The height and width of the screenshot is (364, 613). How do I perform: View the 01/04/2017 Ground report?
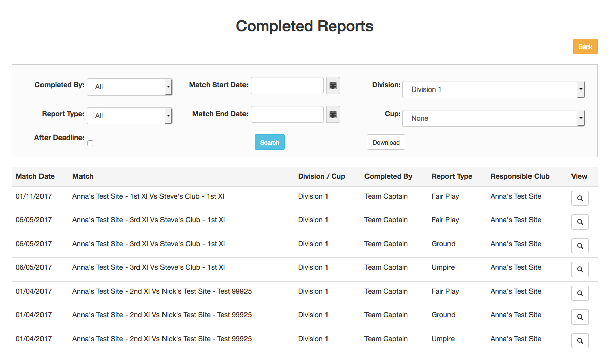coord(580,317)
